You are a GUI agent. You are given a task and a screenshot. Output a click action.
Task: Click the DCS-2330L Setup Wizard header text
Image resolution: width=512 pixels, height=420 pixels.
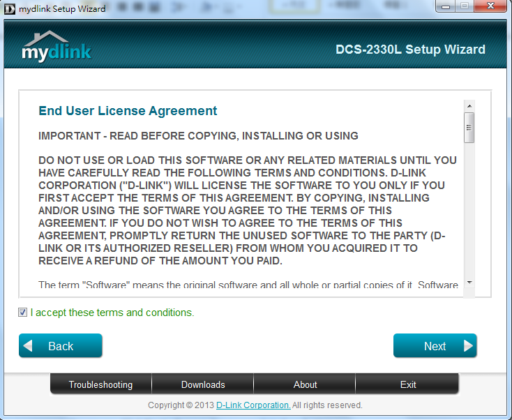(x=410, y=50)
